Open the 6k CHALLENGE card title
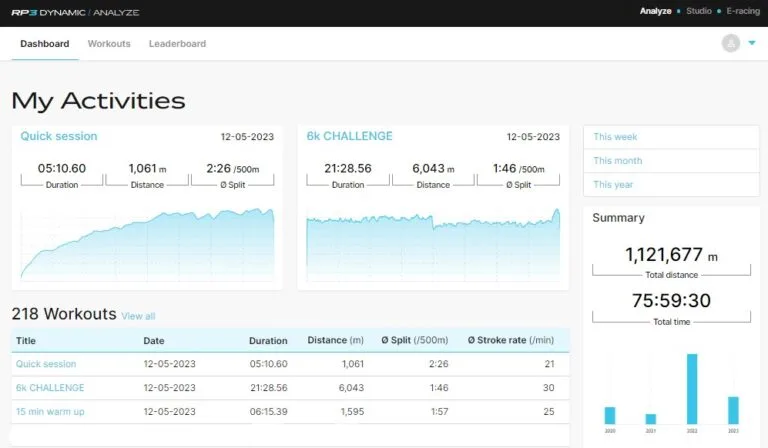Screen dimensions: 768x448 pos(349,136)
